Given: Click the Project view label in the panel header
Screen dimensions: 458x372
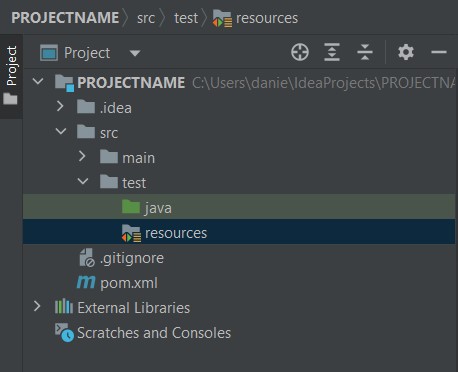Looking at the screenshot, I should coord(87,53).
